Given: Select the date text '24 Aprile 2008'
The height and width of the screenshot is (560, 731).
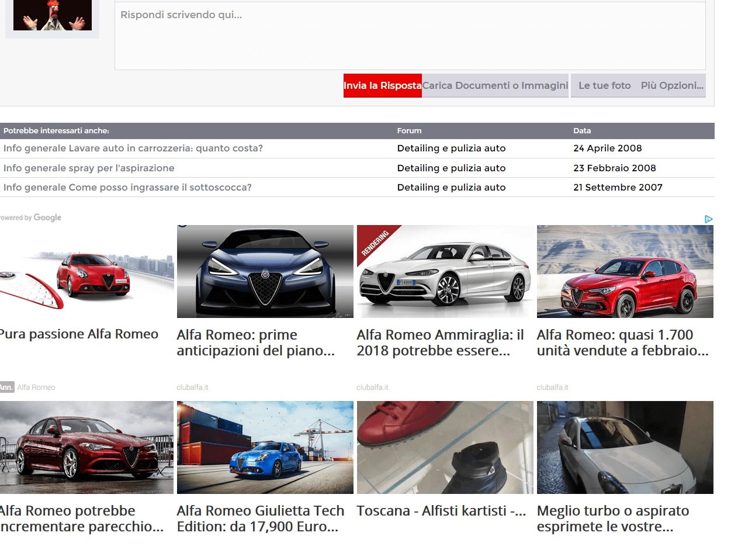Looking at the screenshot, I should (x=608, y=148).
